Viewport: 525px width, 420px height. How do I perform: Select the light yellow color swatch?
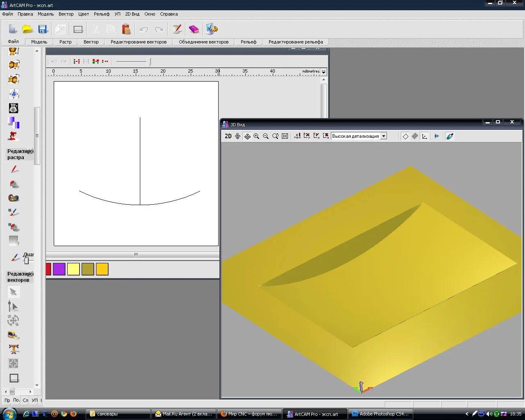tap(73, 269)
